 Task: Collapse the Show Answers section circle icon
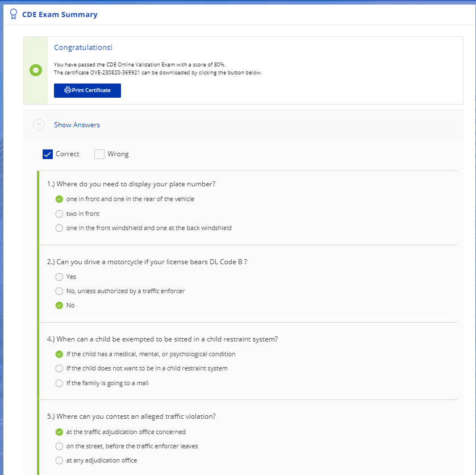pos(39,125)
